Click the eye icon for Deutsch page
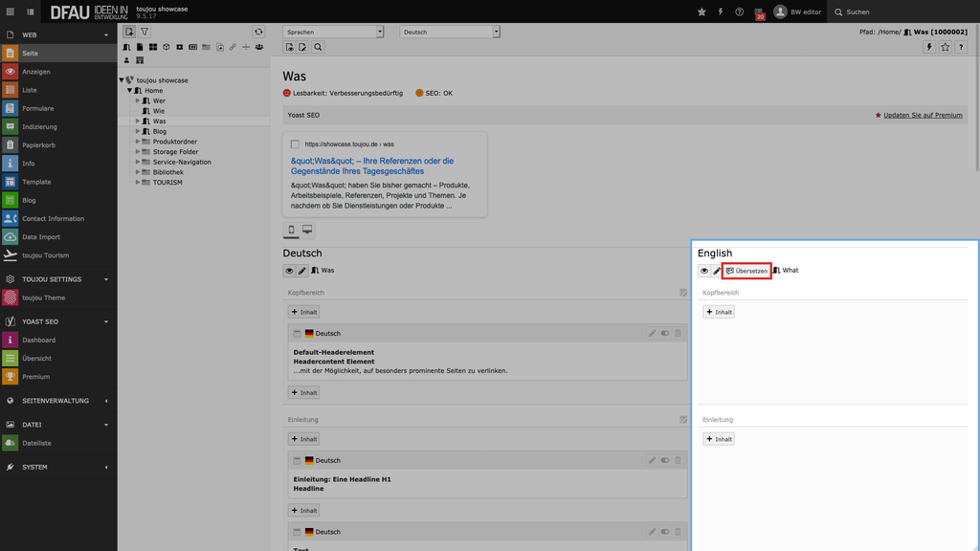The width and height of the screenshot is (980, 551). [289, 271]
